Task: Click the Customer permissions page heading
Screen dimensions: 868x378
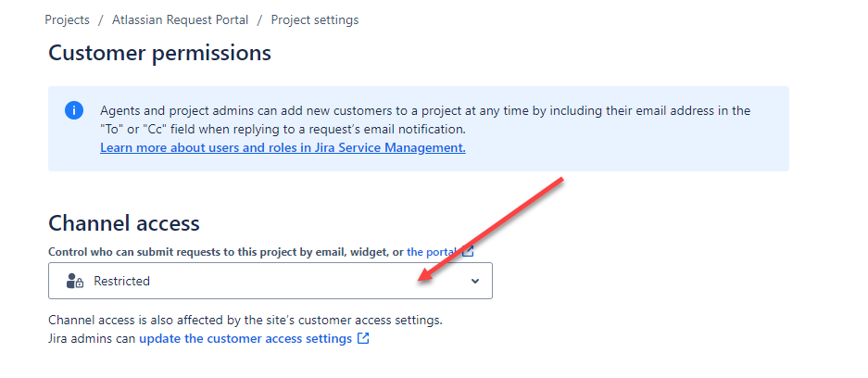Action: 160,53
